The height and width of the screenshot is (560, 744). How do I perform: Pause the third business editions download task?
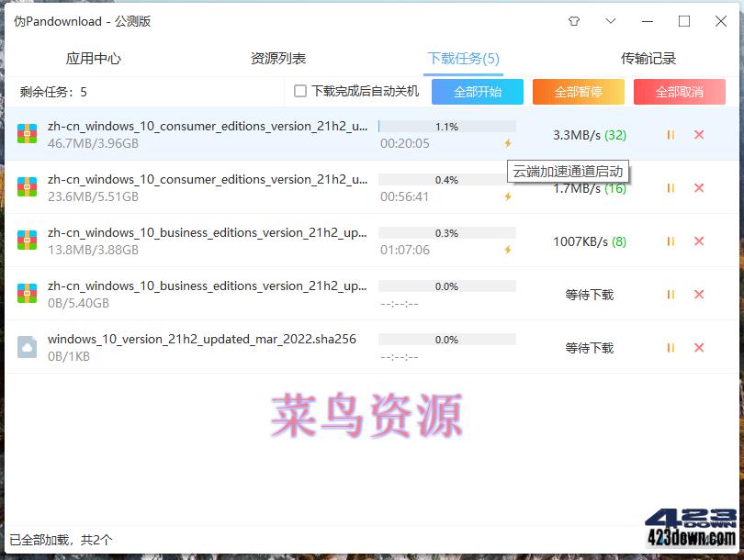pos(670,241)
